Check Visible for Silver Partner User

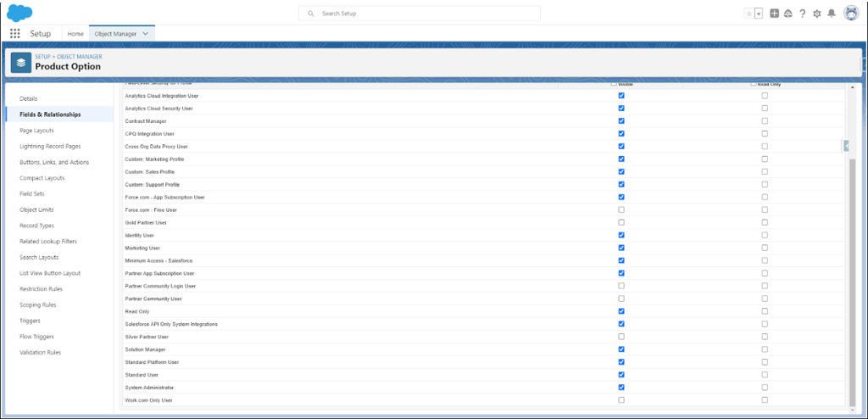[x=621, y=337]
